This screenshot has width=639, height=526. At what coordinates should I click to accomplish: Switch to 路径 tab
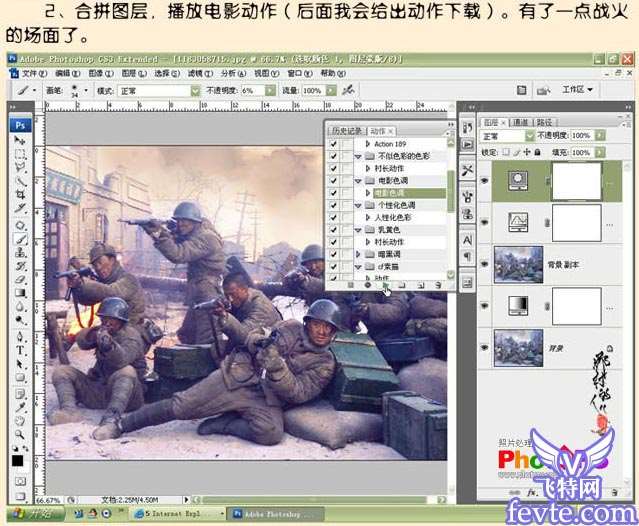tap(544, 122)
